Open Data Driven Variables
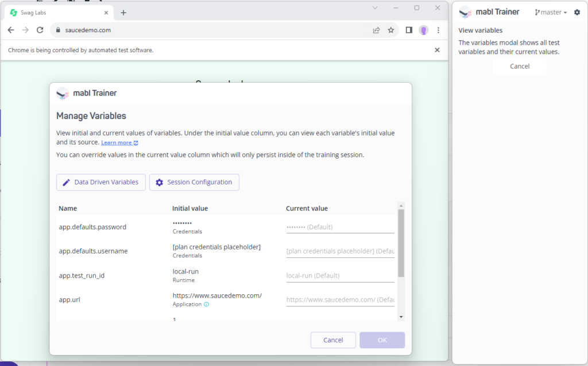Image resolution: width=588 pixels, height=366 pixels. pyautogui.click(x=101, y=182)
